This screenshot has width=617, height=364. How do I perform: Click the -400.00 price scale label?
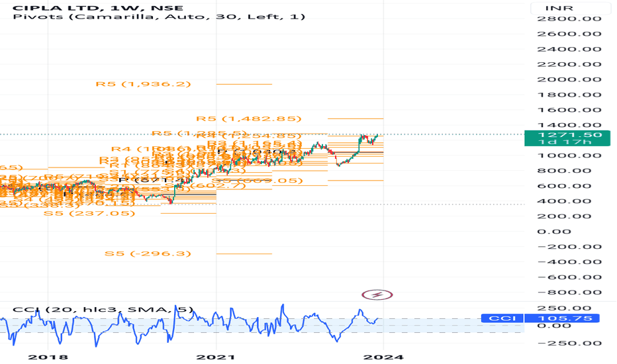click(569, 262)
